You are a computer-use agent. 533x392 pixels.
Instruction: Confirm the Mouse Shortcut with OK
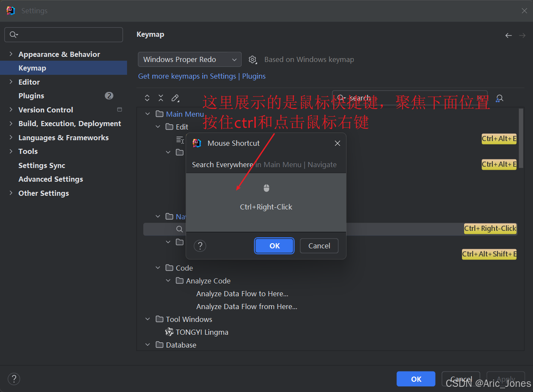pyautogui.click(x=274, y=246)
